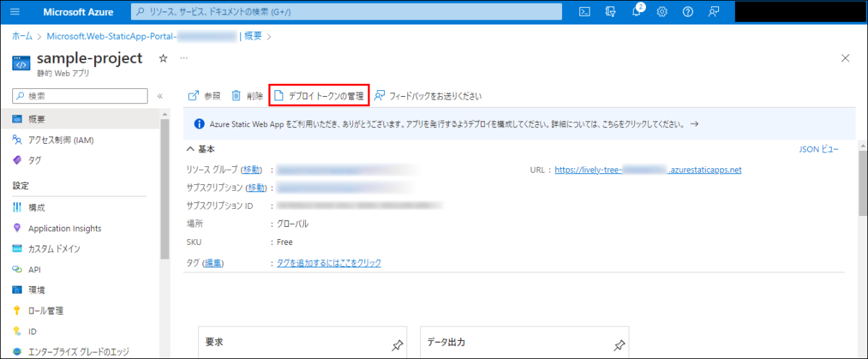Screen dimensions: 868x359
Task: Click フィードバックをお送りください button
Action: pyautogui.click(x=427, y=95)
